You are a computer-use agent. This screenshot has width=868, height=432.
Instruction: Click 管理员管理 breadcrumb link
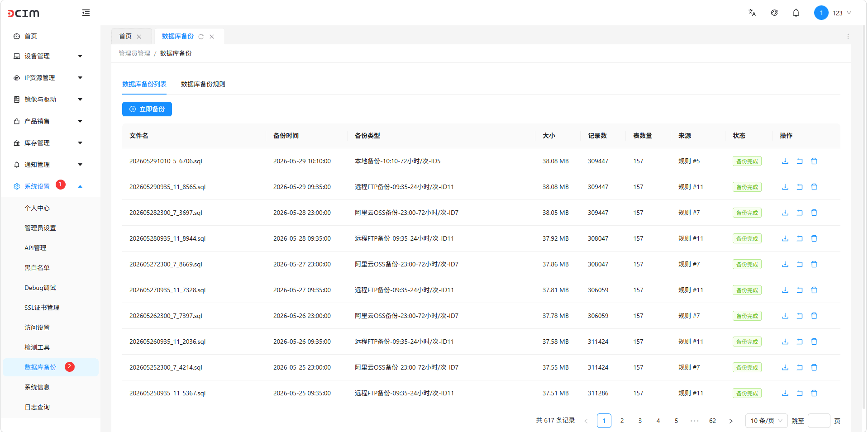pyautogui.click(x=134, y=53)
